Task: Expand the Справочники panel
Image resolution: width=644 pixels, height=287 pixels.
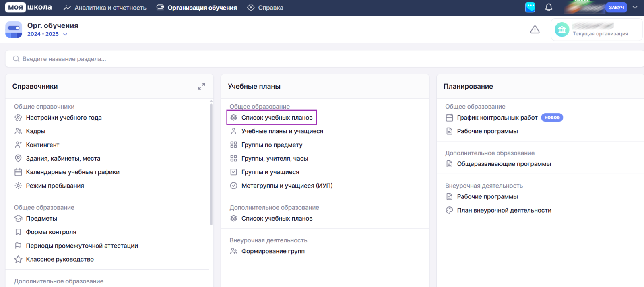Action: [202, 86]
